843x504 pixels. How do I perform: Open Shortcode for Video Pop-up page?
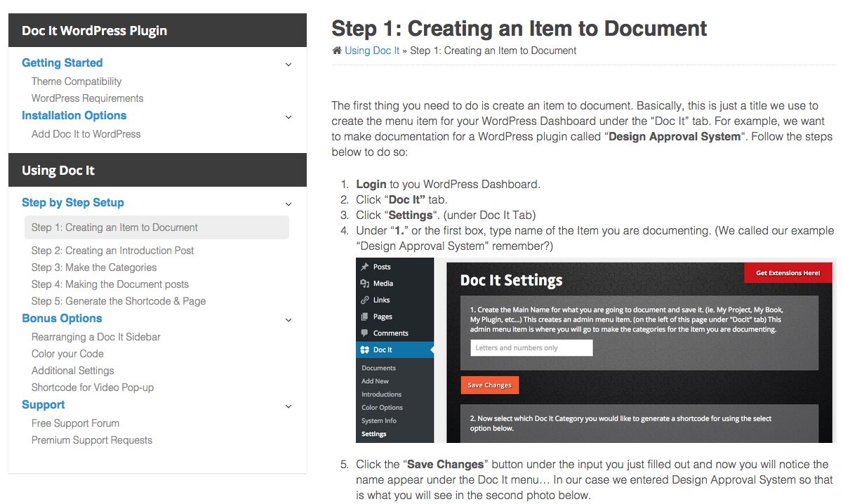93,387
